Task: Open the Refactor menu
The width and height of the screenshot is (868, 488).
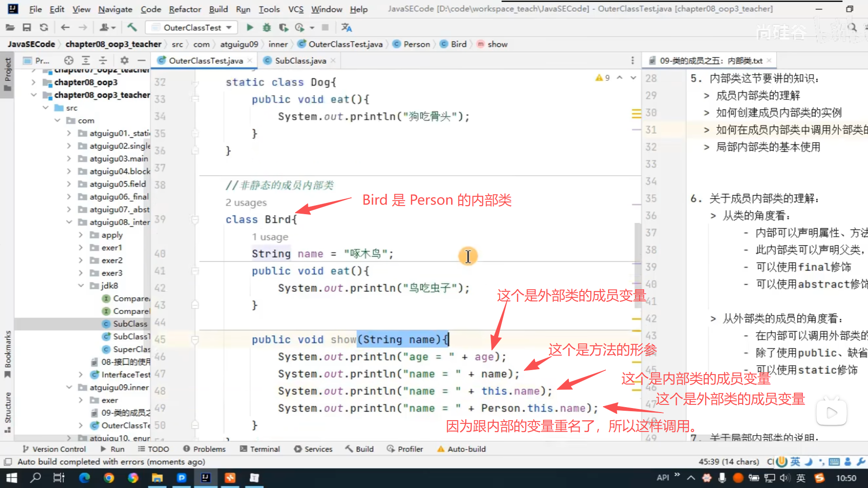Action: (184, 9)
